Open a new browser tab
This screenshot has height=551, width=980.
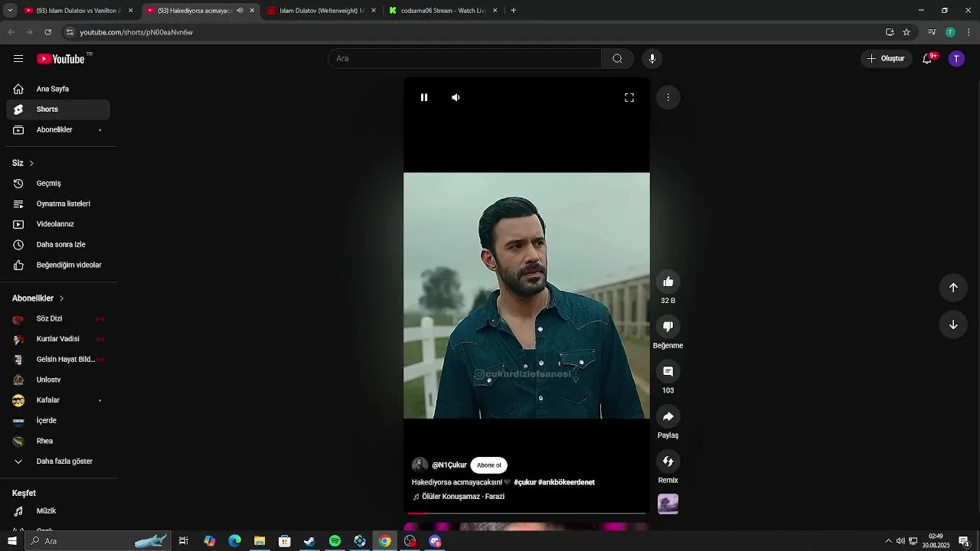[513, 11]
